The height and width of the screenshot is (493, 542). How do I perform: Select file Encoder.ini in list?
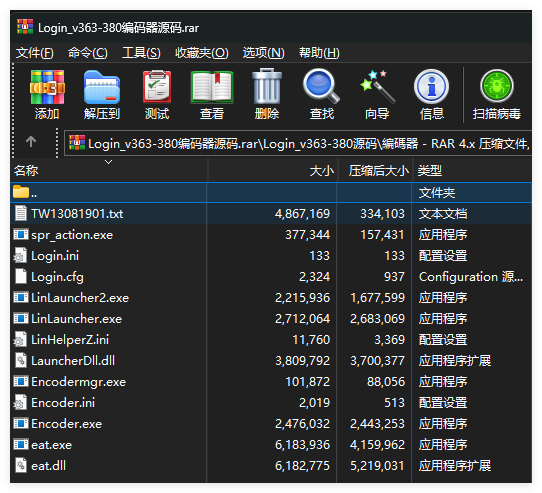[x=271, y=403]
